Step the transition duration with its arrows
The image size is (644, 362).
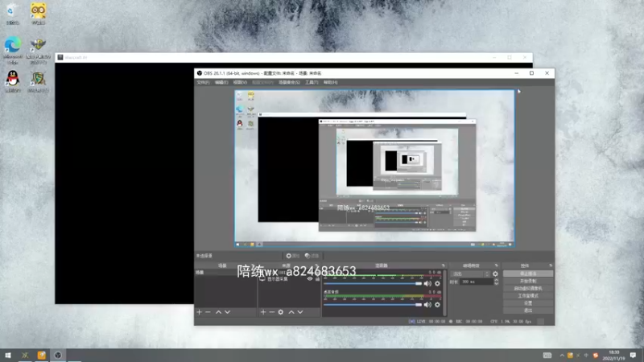496,282
